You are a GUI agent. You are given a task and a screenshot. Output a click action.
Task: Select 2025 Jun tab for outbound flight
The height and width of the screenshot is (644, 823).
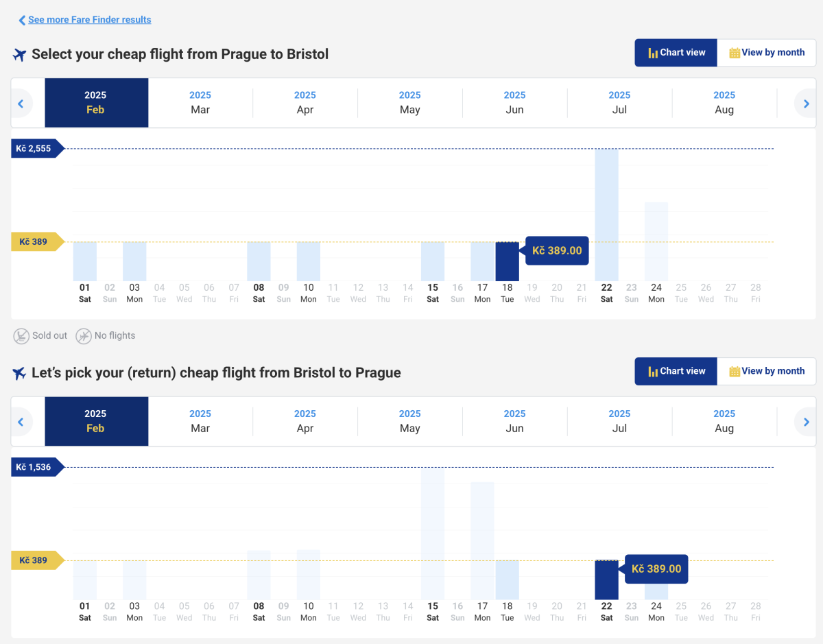pos(514,103)
